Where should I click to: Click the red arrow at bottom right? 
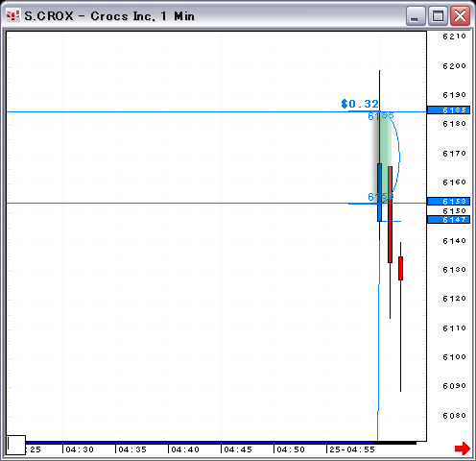(463, 449)
